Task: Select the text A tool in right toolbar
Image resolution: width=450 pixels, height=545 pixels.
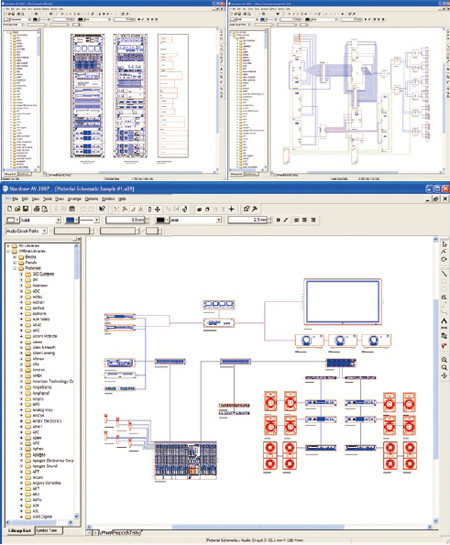Action: [x=444, y=320]
